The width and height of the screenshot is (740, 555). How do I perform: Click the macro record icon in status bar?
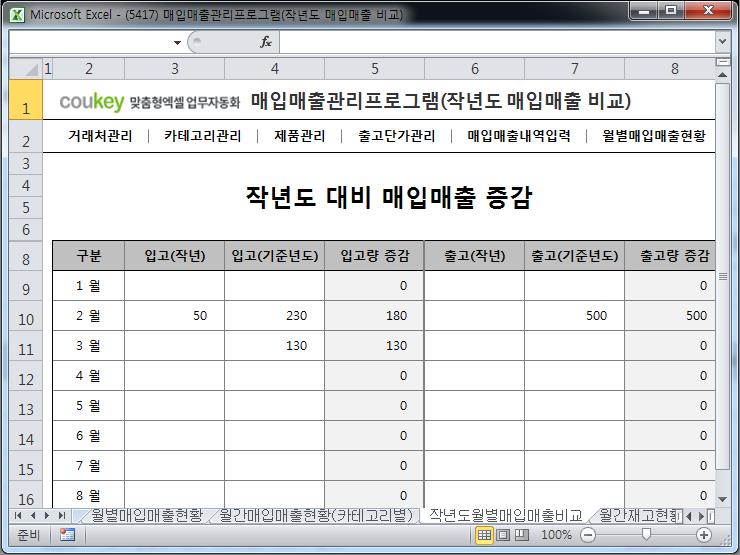coord(67,535)
